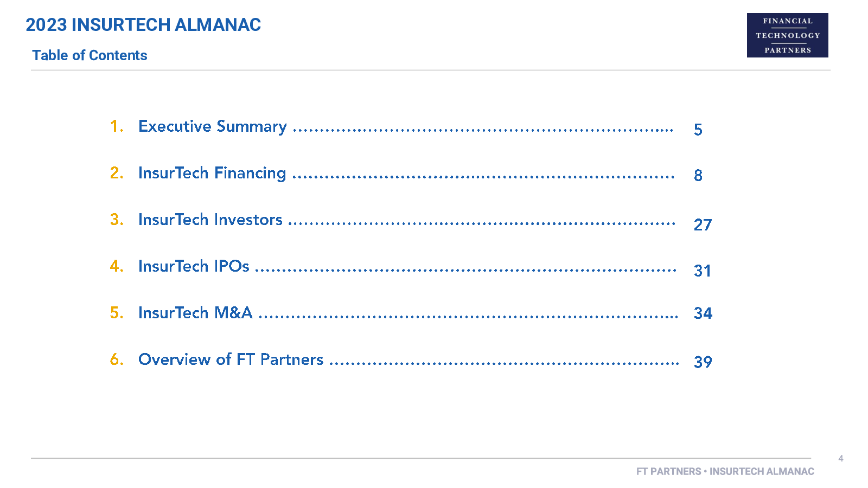Open the InsurTech IPOs entry

click(x=194, y=266)
